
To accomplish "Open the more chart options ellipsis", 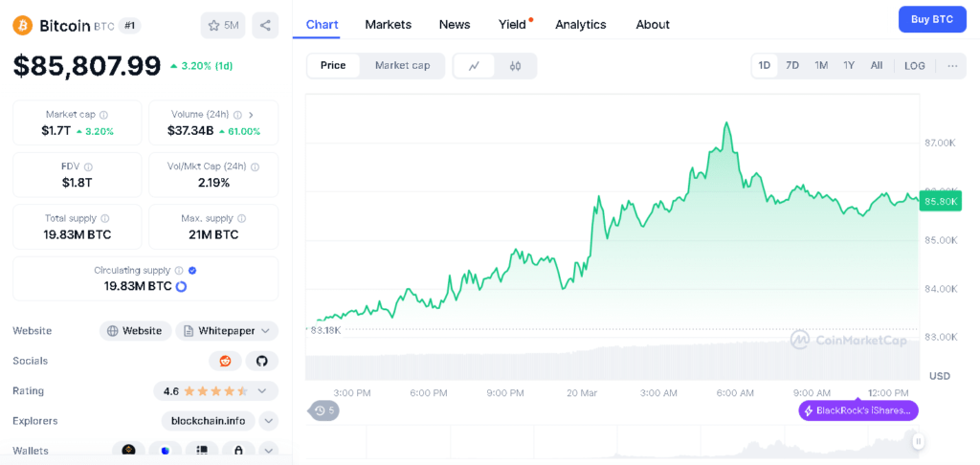I will point(952,66).
